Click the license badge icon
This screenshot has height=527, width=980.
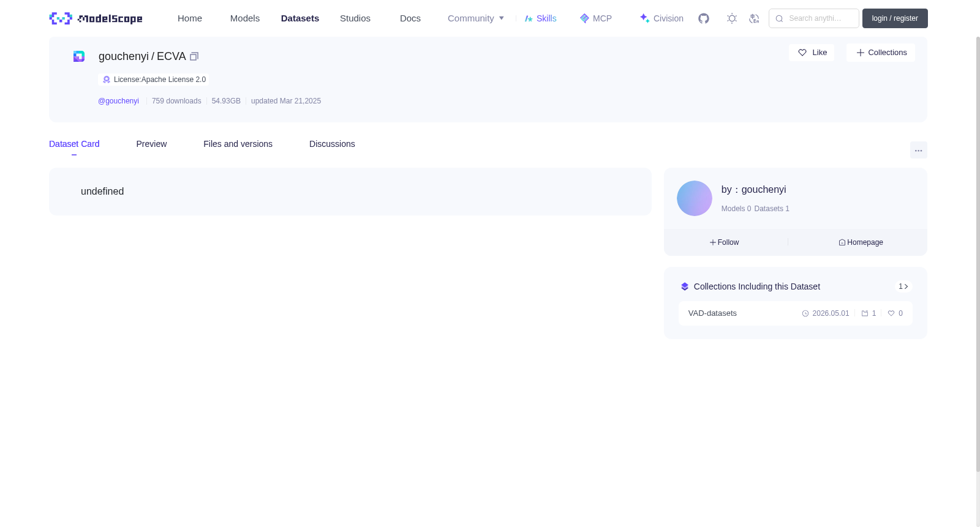click(107, 80)
